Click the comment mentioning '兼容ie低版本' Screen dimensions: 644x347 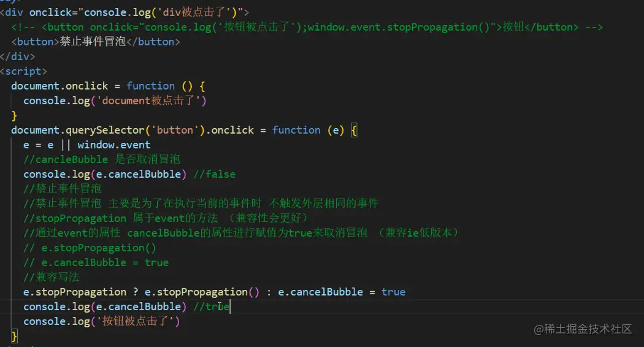click(241, 233)
